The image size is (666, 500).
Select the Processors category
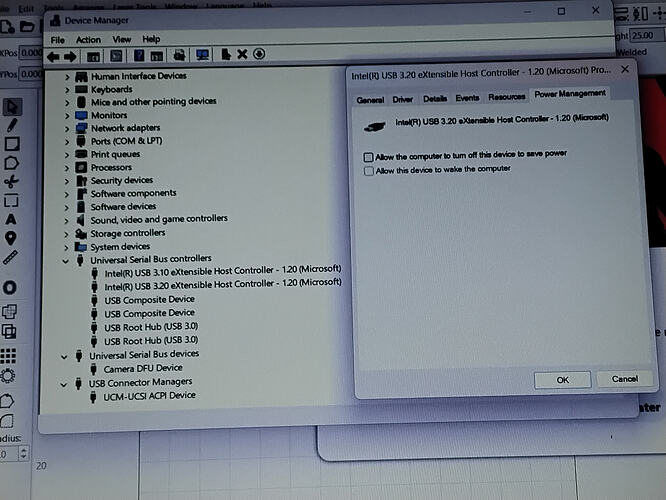point(111,167)
